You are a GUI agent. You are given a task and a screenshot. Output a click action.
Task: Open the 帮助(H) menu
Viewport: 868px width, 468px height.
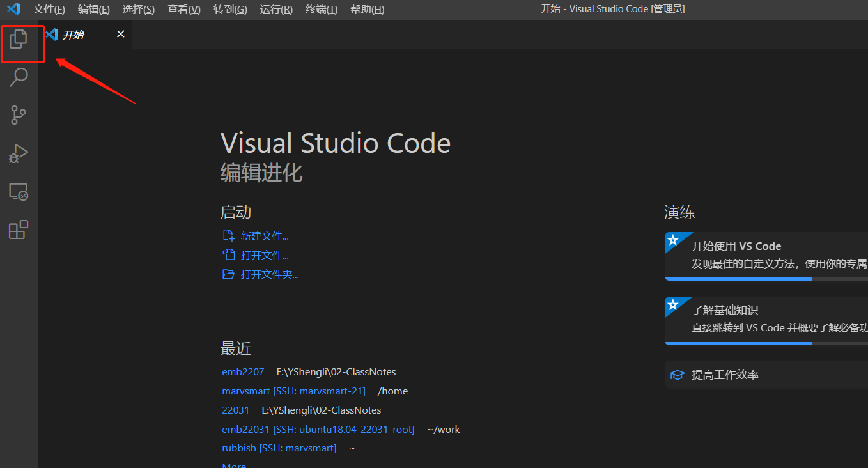368,9
